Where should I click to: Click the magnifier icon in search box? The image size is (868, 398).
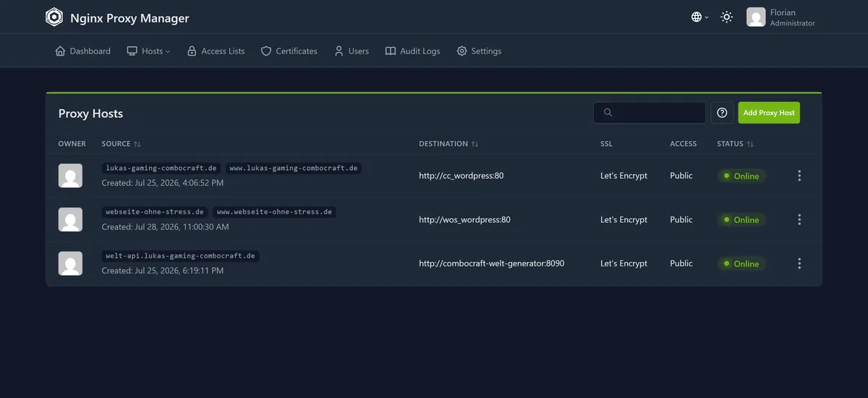(x=608, y=113)
